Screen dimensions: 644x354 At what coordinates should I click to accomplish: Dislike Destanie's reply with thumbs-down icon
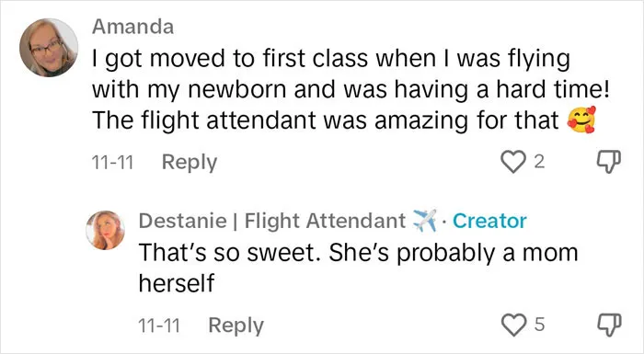click(x=608, y=325)
